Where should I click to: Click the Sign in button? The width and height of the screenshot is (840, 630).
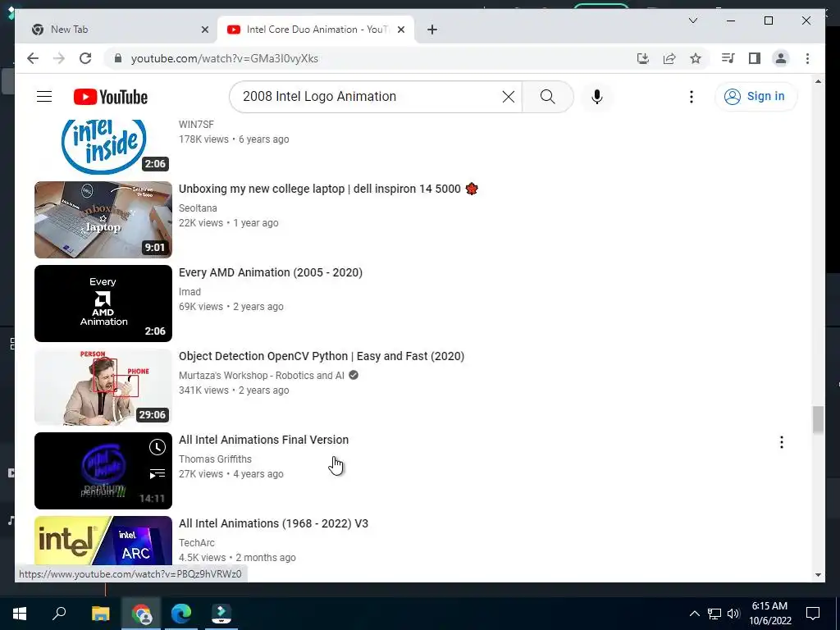[756, 97]
